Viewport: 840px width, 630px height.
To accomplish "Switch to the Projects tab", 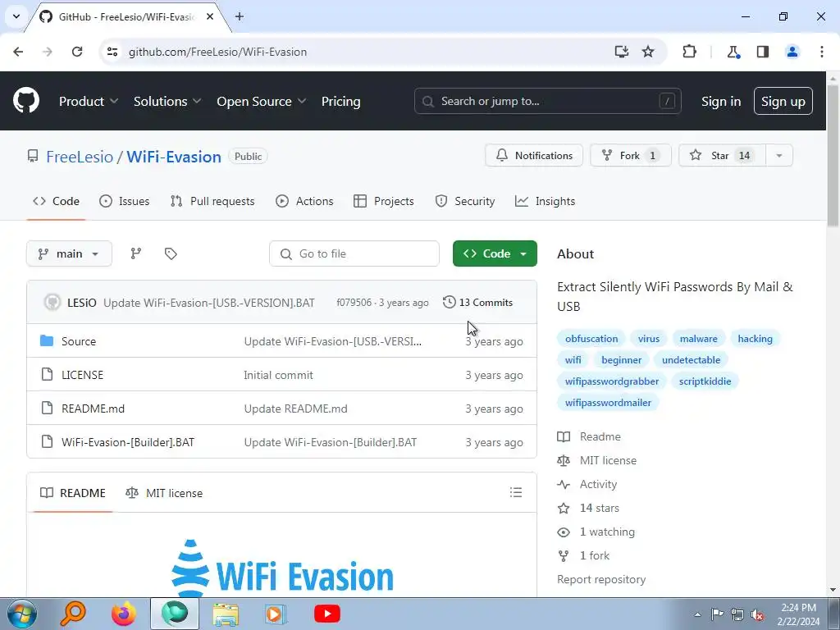I will 384,202.
